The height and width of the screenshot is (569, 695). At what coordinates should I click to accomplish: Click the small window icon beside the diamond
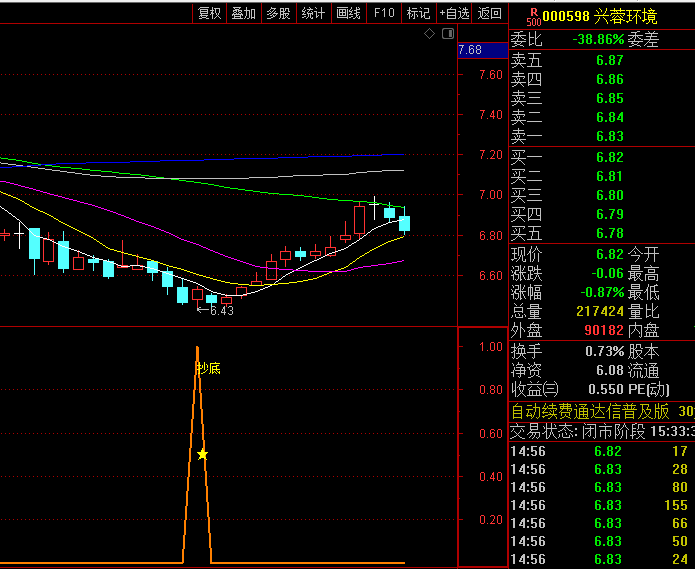point(445,34)
